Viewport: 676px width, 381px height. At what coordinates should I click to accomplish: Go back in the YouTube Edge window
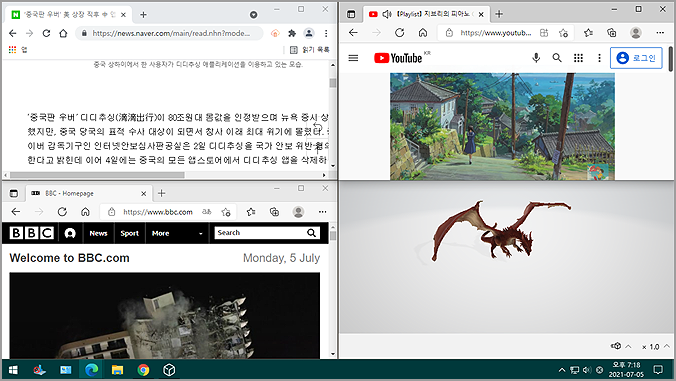(x=353, y=33)
